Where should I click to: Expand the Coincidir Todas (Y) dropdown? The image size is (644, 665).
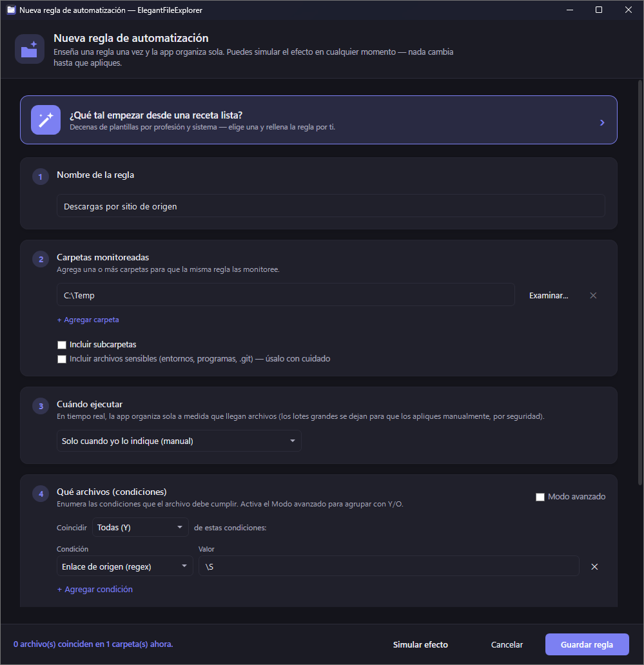[x=141, y=527]
